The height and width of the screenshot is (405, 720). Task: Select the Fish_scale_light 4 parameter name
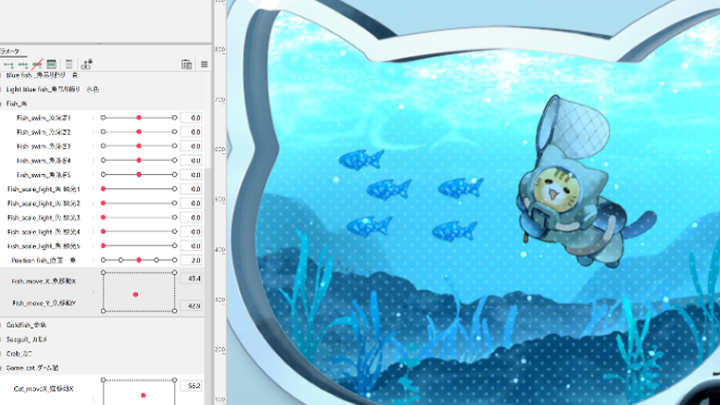[x=44, y=232]
